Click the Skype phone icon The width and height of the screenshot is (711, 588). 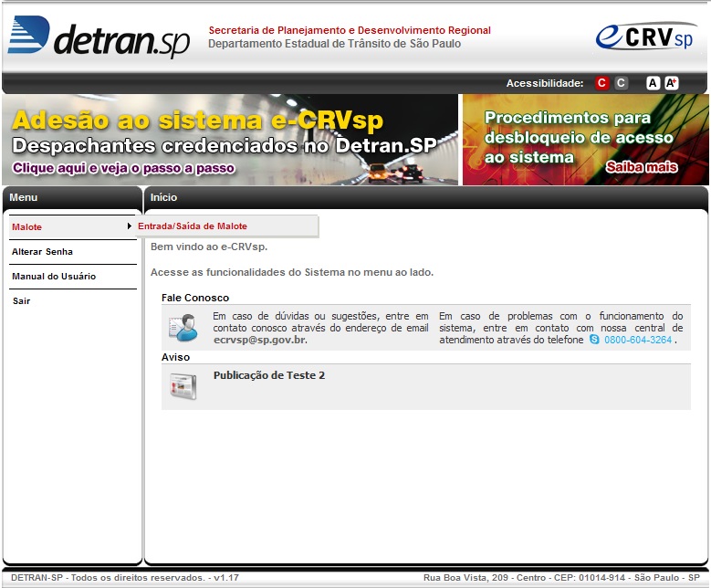(594, 340)
